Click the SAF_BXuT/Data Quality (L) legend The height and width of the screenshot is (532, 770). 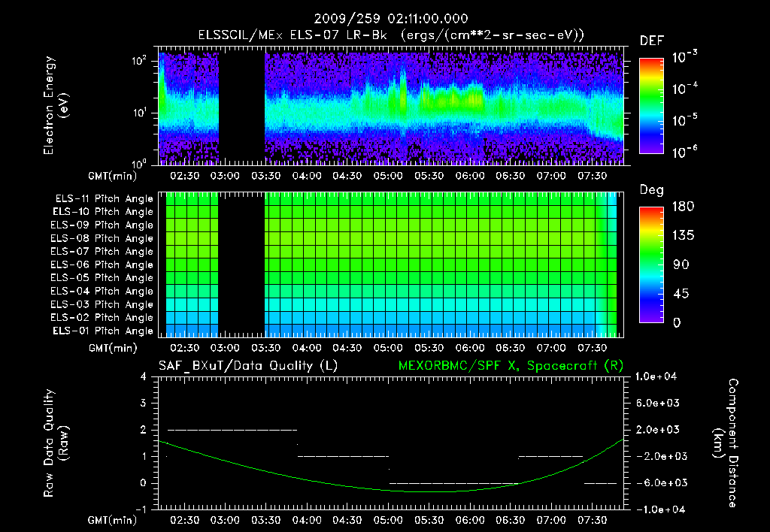[x=248, y=366]
